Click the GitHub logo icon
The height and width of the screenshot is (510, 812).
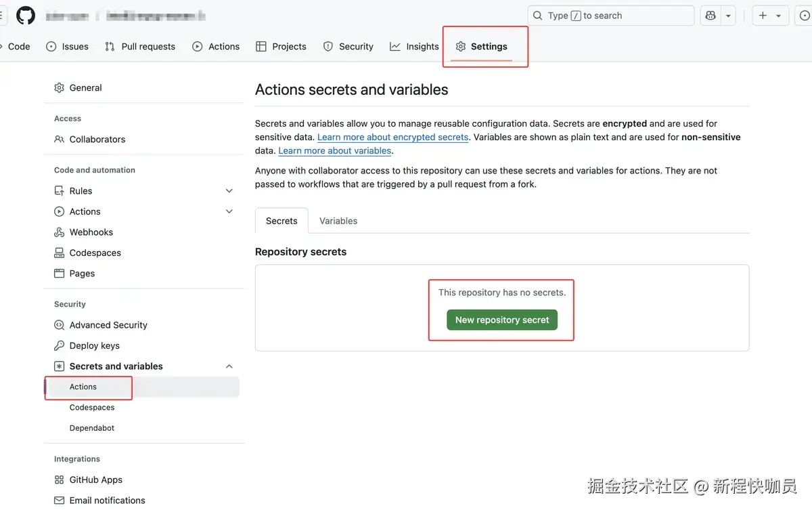26,16
